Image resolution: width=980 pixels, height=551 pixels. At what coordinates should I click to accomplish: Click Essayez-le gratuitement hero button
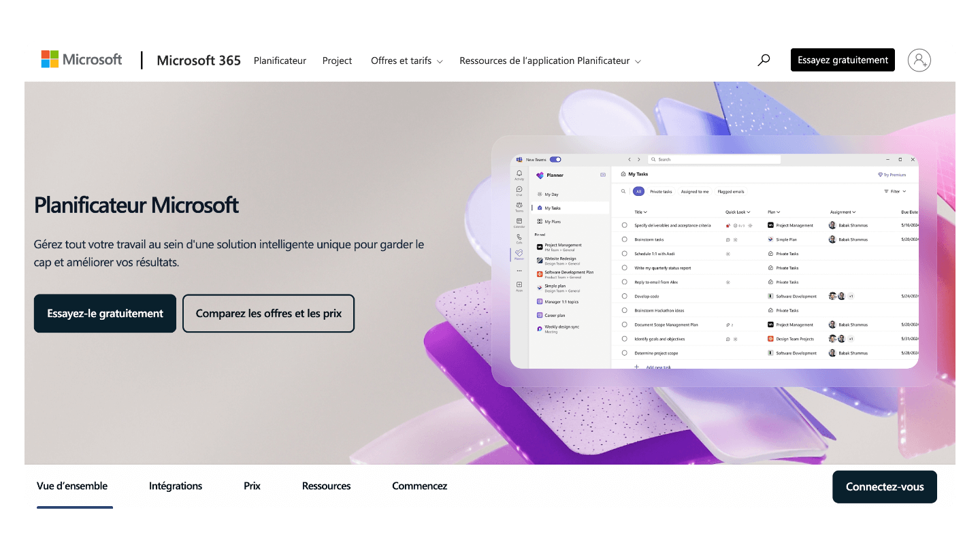(105, 314)
